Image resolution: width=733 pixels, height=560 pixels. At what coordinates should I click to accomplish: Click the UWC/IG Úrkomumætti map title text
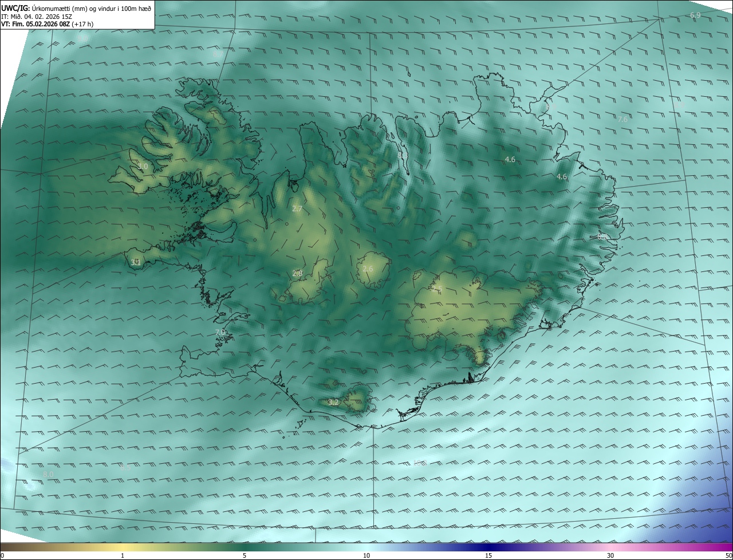click(76, 8)
